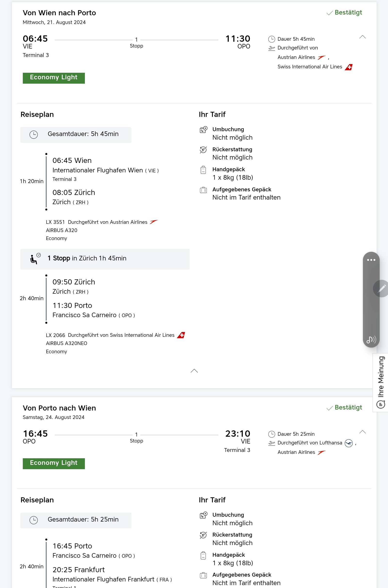Click the sound icon on floating toolbar

click(x=371, y=340)
